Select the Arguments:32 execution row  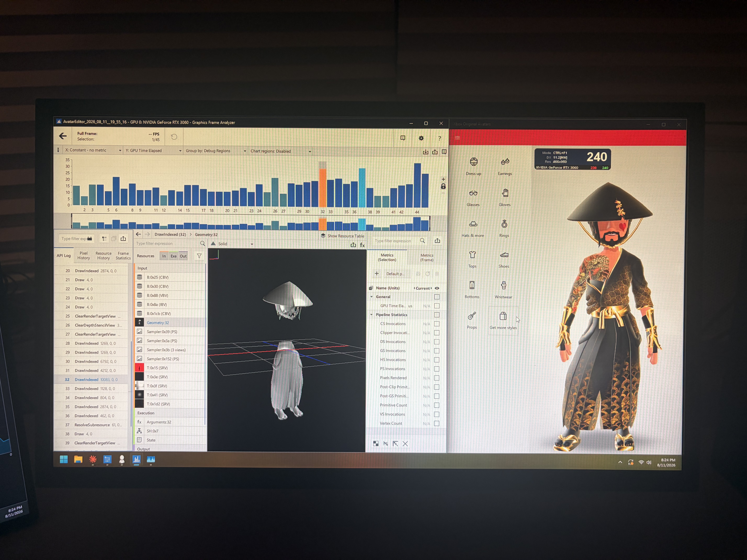pyautogui.click(x=170, y=422)
